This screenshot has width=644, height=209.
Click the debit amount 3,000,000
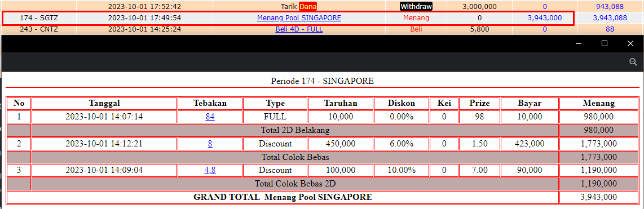(480, 7)
